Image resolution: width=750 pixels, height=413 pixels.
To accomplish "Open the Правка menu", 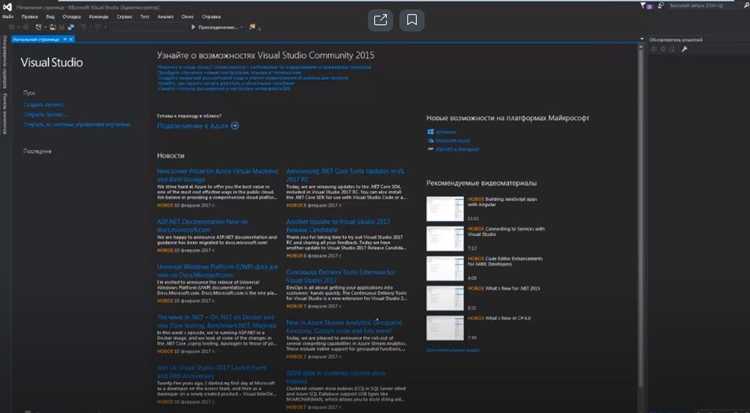I will pyautogui.click(x=29, y=17).
